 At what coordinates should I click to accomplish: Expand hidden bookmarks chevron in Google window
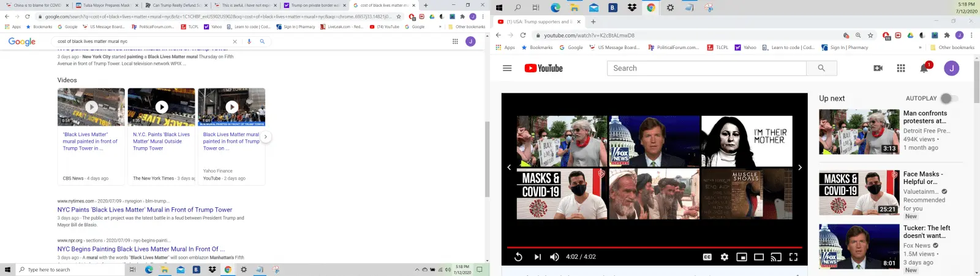click(440, 26)
